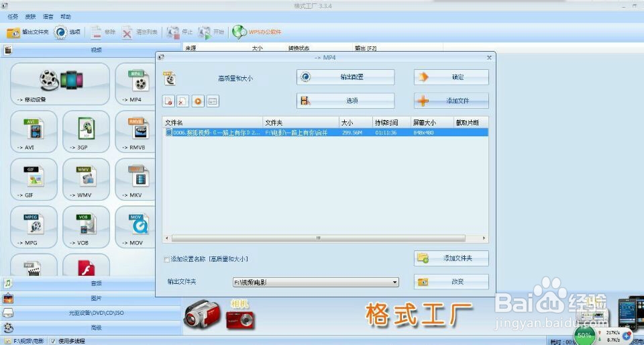Sort by 文件夹 column header
The width and height of the screenshot is (644, 345).
click(x=301, y=122)
